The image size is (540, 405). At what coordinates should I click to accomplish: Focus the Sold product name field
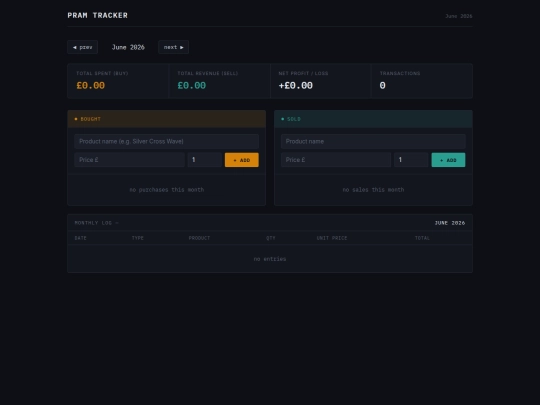pyautogui.click(x=373, y=142)
